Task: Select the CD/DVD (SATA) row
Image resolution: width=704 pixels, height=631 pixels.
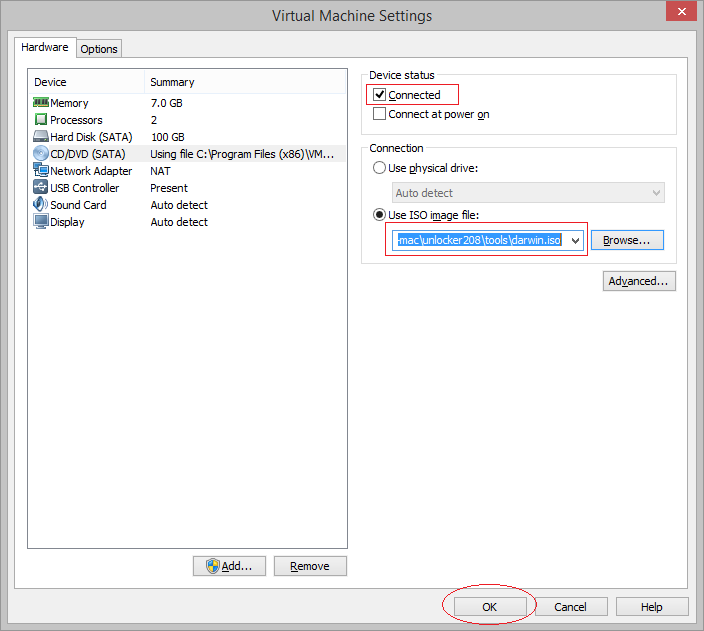Action: pyautogui.click(x=188, y=154)
